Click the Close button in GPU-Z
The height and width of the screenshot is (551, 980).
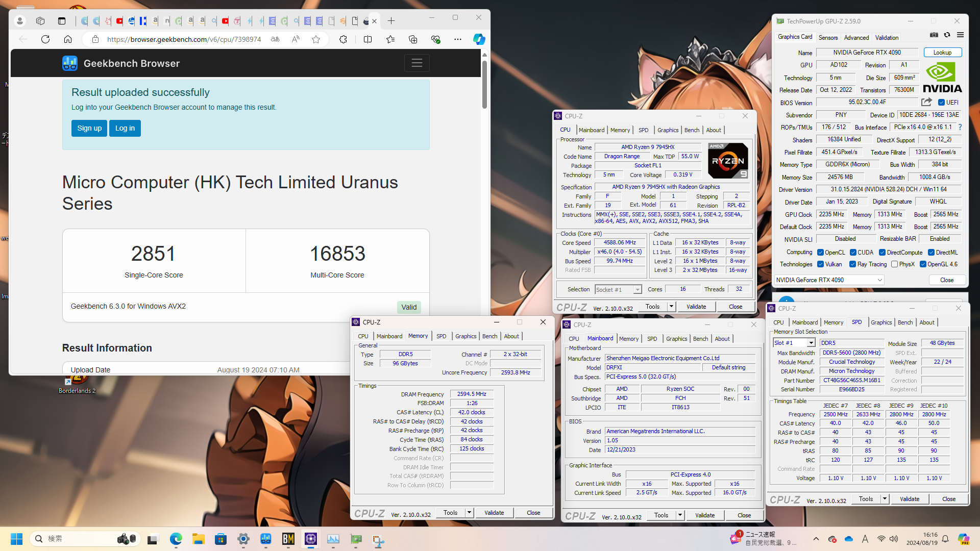point(947,280)
